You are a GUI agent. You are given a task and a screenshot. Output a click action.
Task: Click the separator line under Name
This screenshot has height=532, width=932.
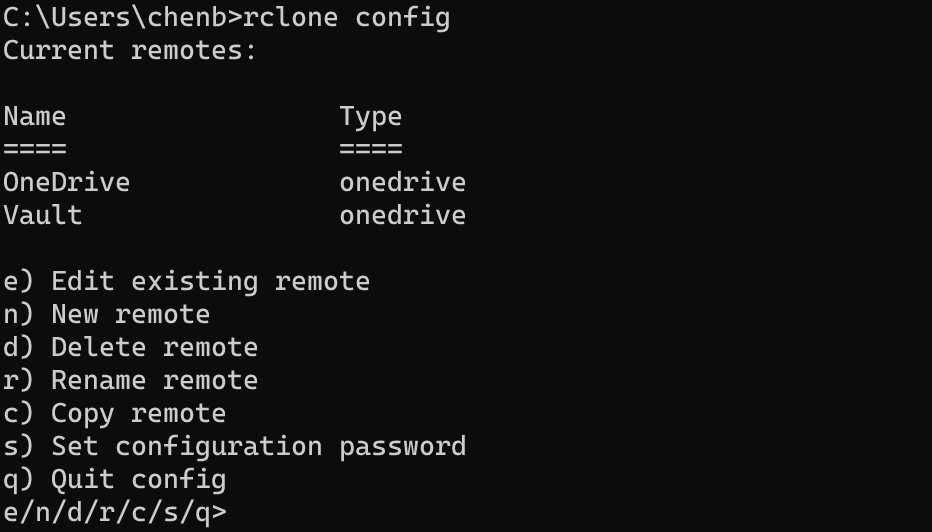coord(35,149)
